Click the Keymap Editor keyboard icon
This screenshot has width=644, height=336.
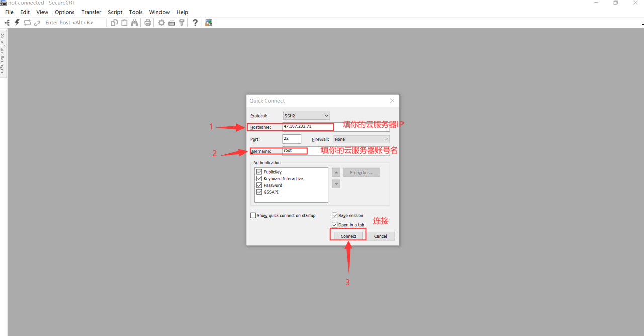click(172, 23)
